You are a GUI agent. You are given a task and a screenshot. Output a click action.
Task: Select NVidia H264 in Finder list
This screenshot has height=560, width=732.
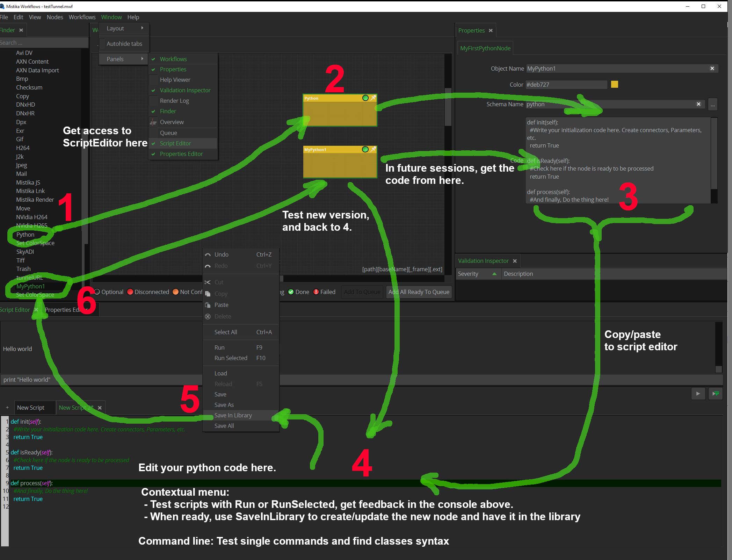point(31,217)
